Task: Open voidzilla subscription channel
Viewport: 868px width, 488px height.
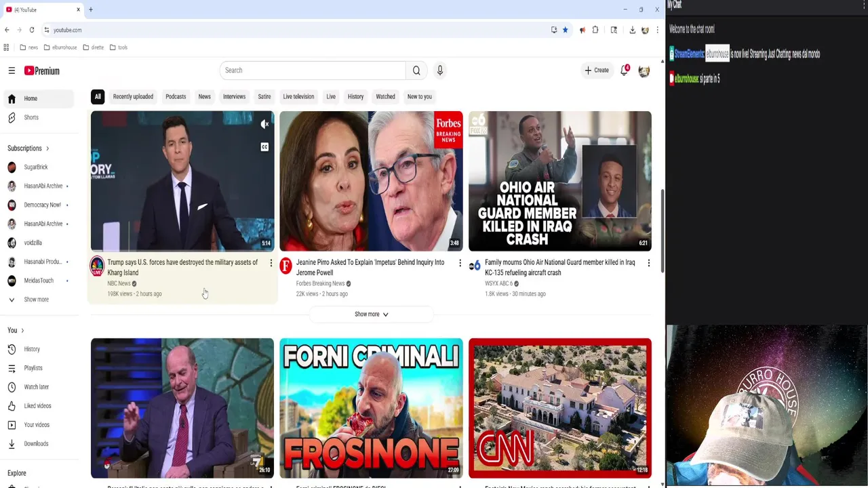Action: [39, 243]
